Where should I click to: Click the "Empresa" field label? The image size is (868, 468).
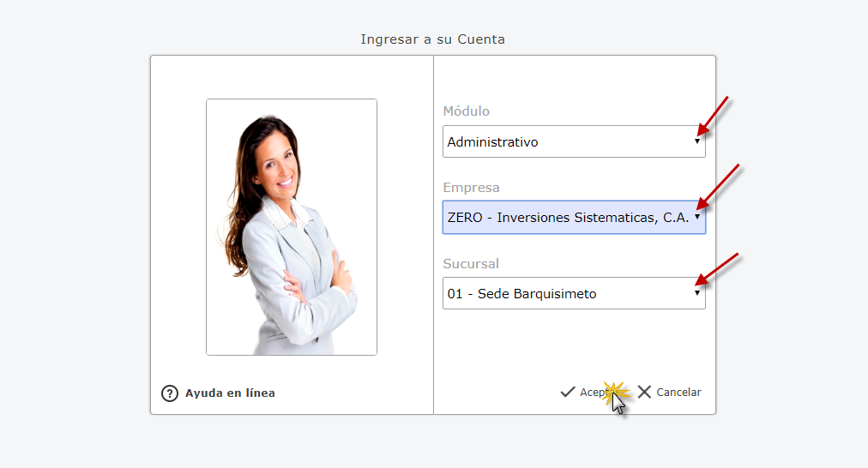pyautogui.click(x=471, y=188)
